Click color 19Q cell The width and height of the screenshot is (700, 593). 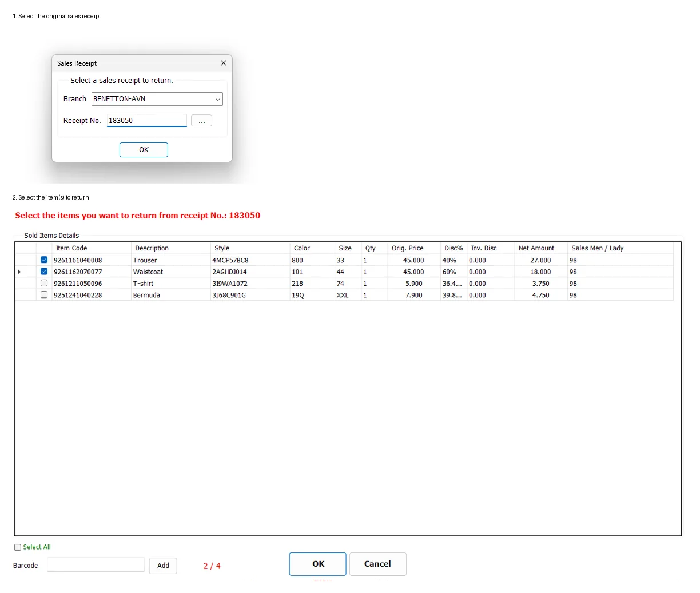pos(312,295)
